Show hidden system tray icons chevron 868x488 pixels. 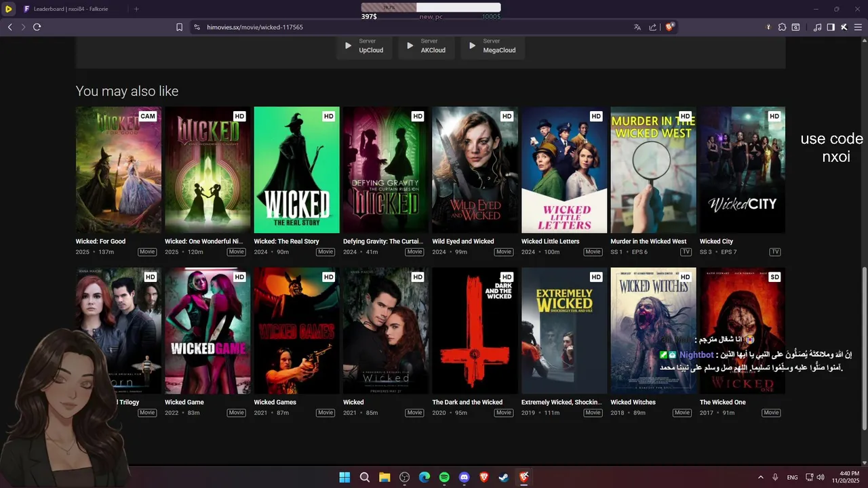(760, 477)
